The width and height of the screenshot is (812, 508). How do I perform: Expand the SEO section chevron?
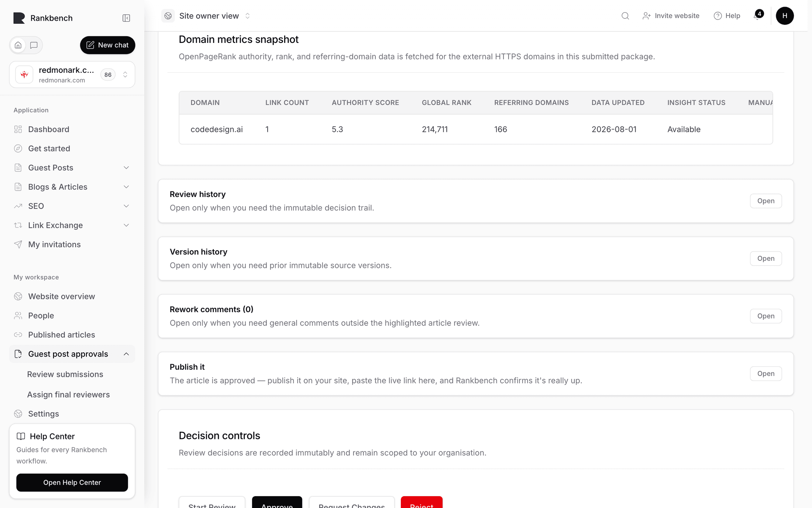tap(126, 206)
